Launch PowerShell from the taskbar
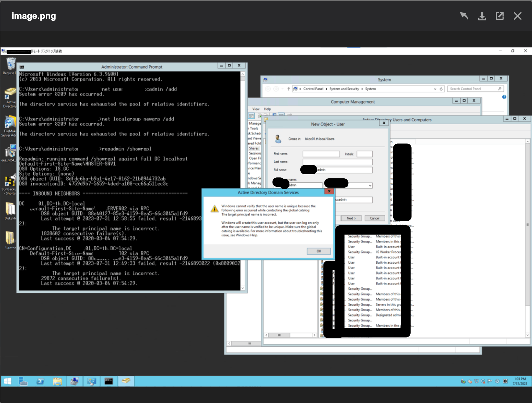532x403 pixels. 40,381
